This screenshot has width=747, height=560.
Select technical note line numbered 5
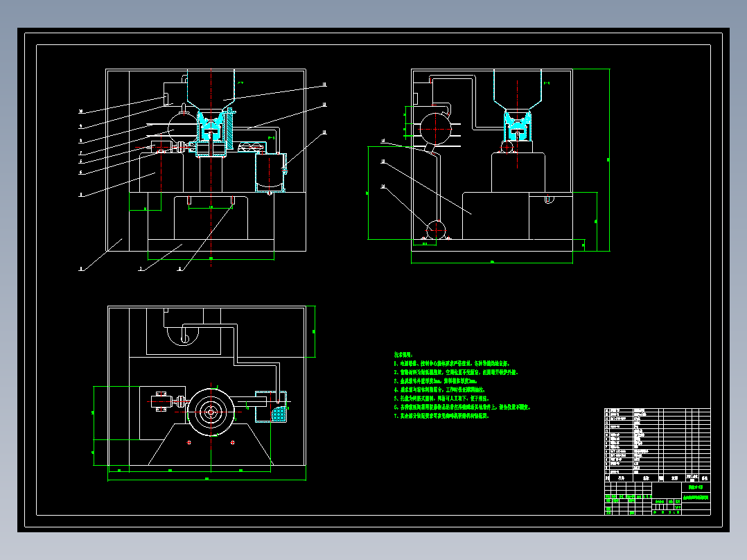pos(441,399)
